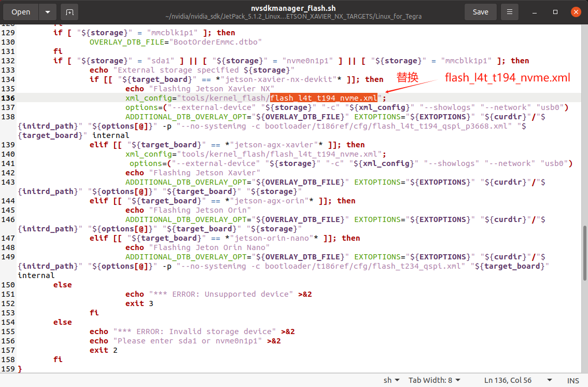Click "*** ERROR: Unsupported device" text
The image size is (588, 387).
coord(221,294)
